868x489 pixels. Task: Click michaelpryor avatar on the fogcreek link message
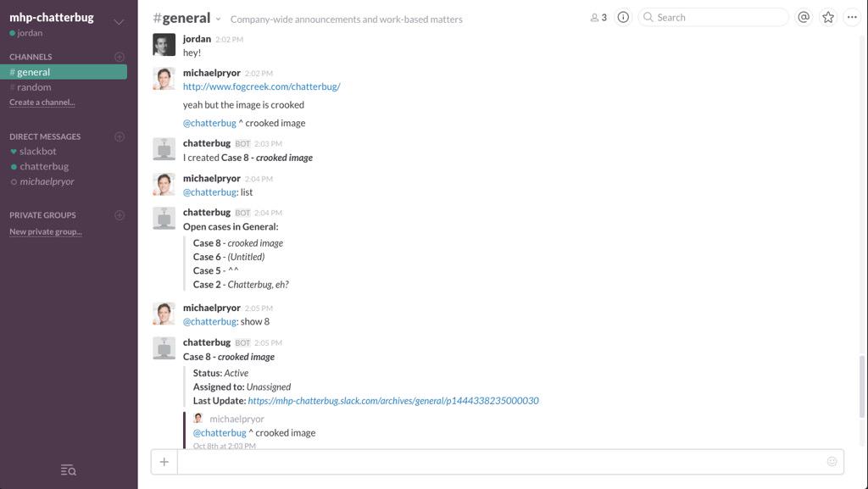point(164,79)
